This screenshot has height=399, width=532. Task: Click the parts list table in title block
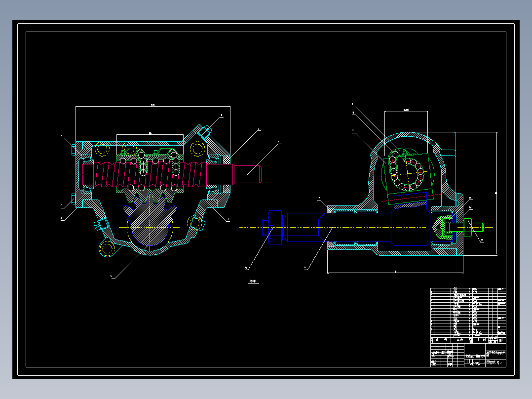tap(468, 316)
